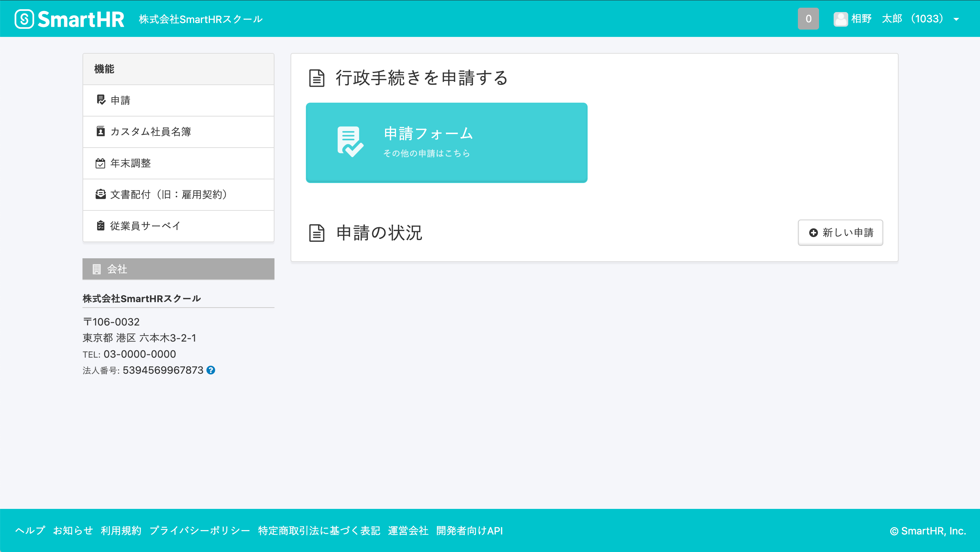Viewport: 980px width, 552px height.
Task: Open the 年末調整 feature
Action: (x=130, y=163)
